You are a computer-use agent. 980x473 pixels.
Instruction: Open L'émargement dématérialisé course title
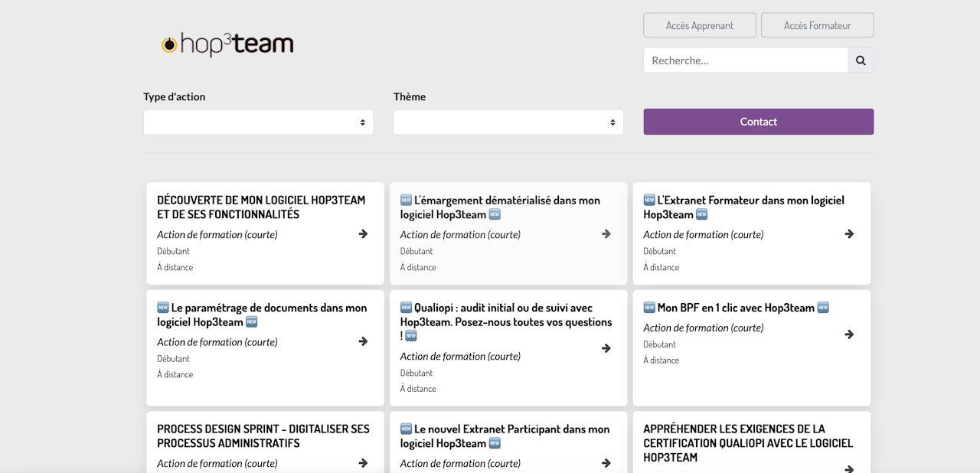500,207
